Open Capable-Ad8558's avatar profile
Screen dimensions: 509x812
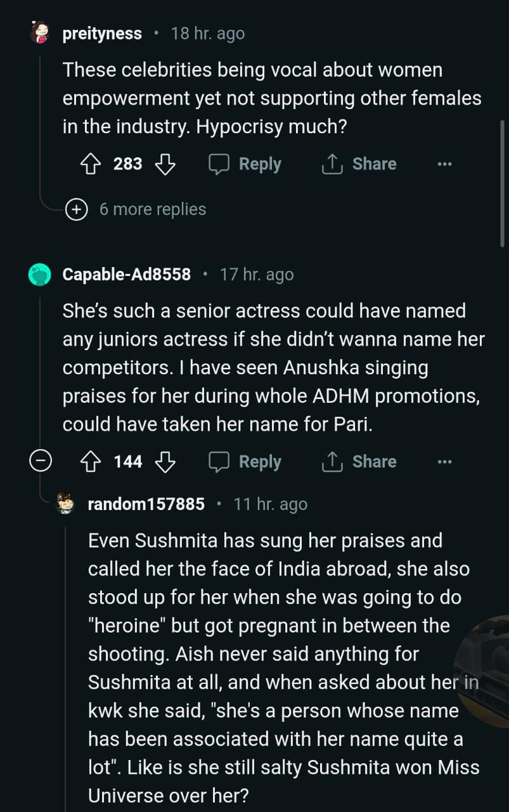pos(41,275)
